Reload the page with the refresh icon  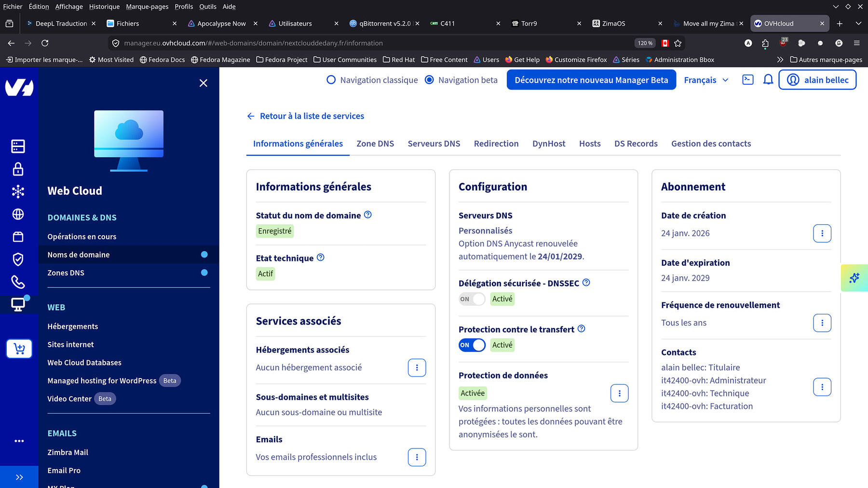coord(45,43)
